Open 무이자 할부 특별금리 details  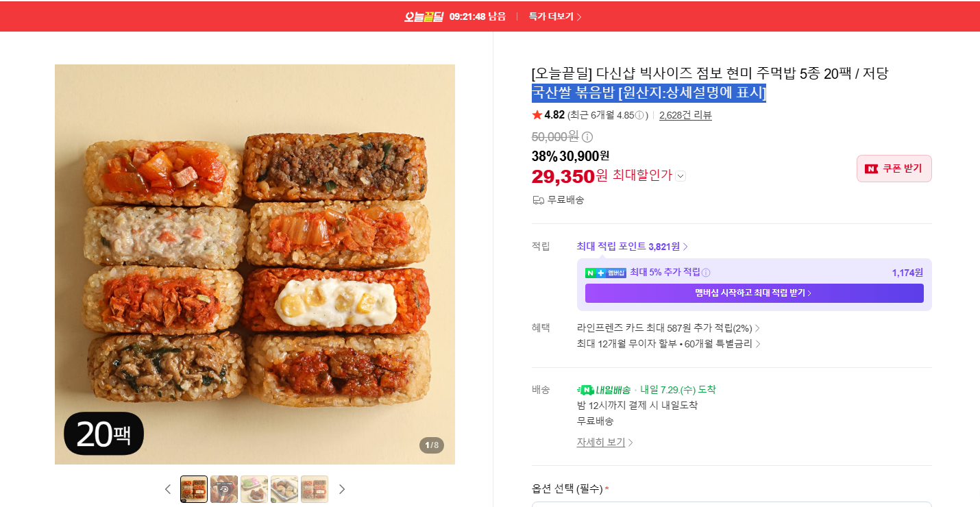669,344
